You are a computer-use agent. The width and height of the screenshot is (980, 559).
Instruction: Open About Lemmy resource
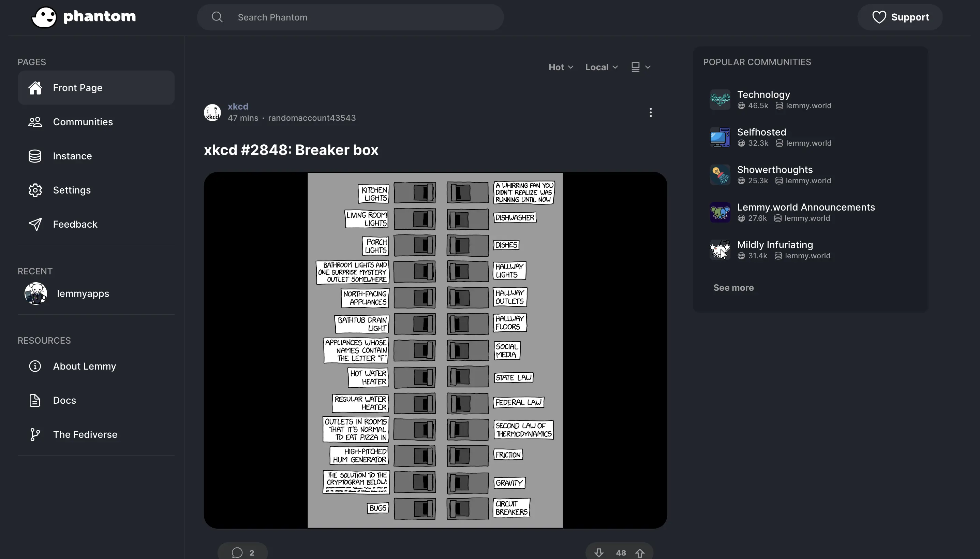tap(96, 366)
